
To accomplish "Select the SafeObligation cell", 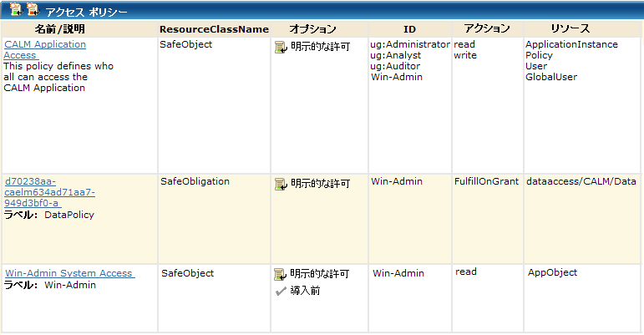I will click(x=194, y=181).
